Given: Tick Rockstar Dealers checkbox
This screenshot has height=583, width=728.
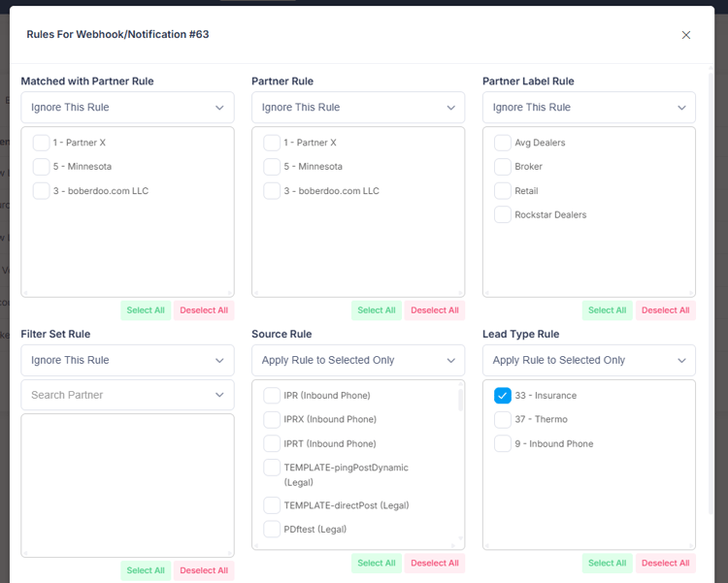Looking at the screenshot, I should tap(503, 214).
